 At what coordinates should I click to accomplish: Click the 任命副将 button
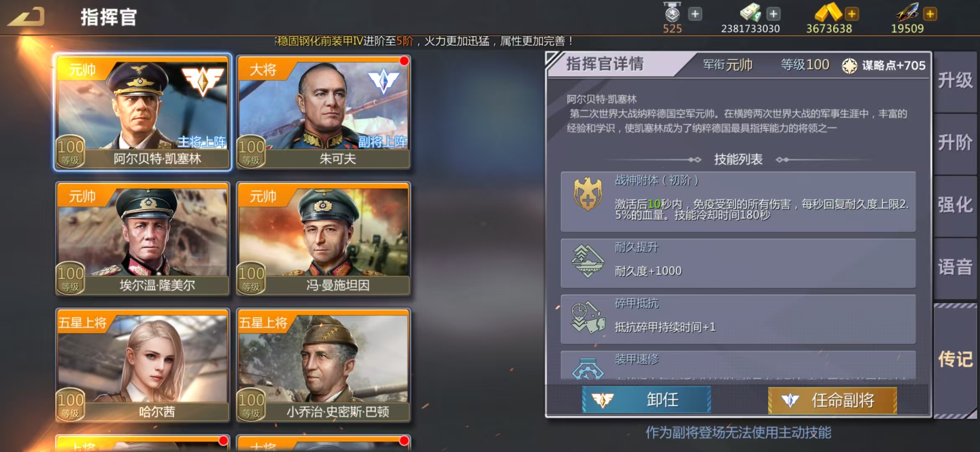coord(832,401)
